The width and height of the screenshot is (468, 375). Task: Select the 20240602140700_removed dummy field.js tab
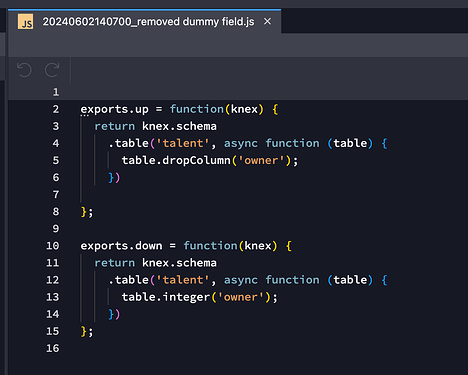[x=144, y=22]
